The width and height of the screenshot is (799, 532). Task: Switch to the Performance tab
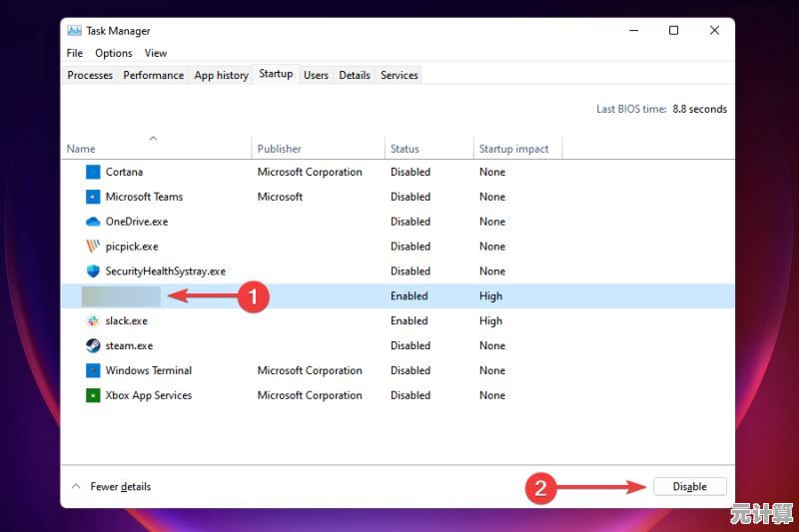[153, 75]
